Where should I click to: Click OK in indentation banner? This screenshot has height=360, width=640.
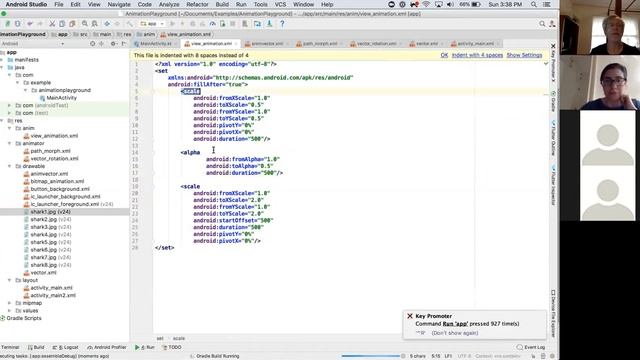click(x=444, y=55)
